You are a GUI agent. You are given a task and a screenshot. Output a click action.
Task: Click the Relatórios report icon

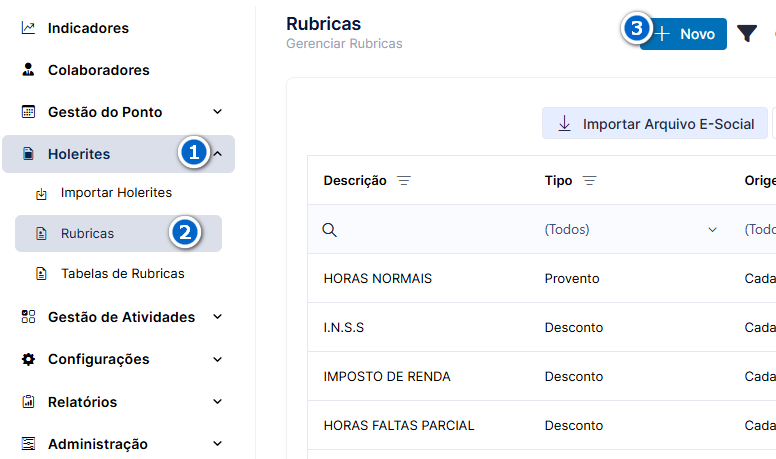pos(28,402)
